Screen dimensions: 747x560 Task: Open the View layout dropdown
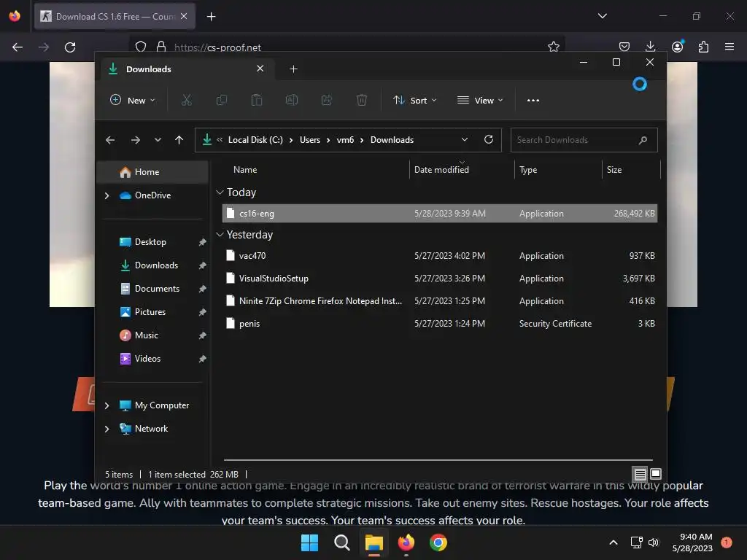480,101
